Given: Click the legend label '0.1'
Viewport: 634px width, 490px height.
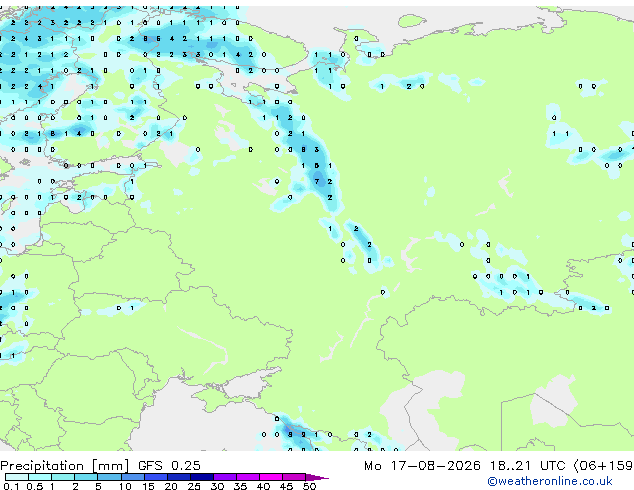Looking at the screenshot, I should 11,486.
